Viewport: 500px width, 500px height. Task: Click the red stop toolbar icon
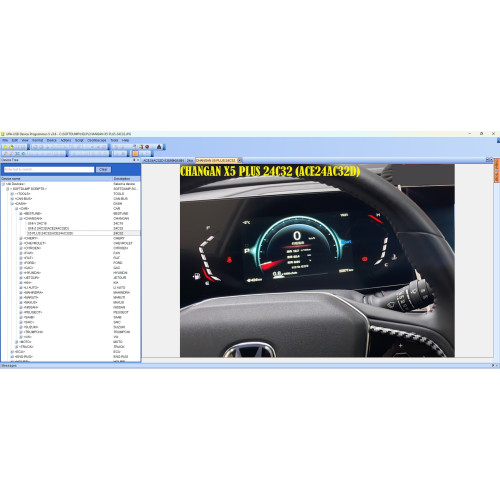pyautogui.click(x=147, y=147)
